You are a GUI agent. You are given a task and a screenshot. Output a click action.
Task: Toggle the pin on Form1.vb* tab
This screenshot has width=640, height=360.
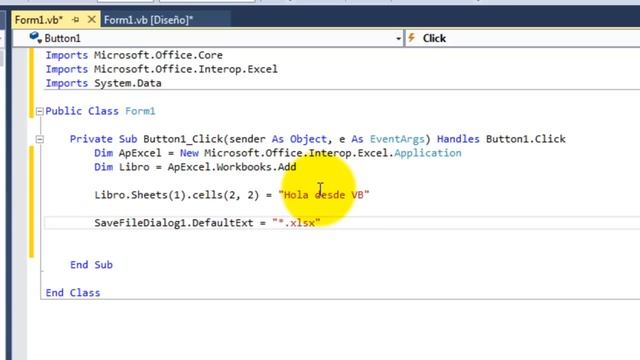76,20
